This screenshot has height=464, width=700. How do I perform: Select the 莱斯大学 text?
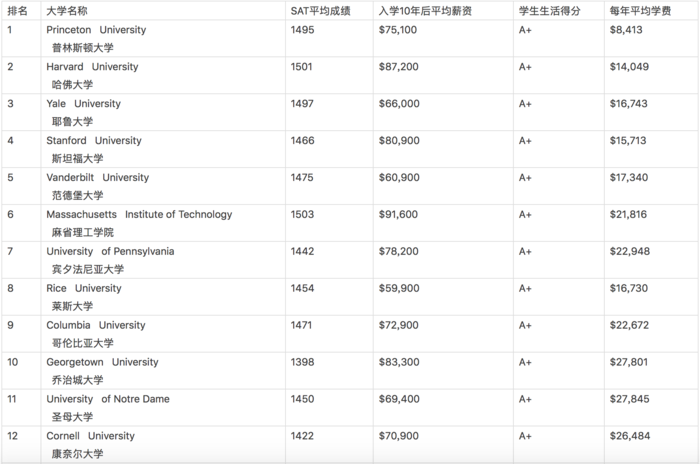point(72,306)
